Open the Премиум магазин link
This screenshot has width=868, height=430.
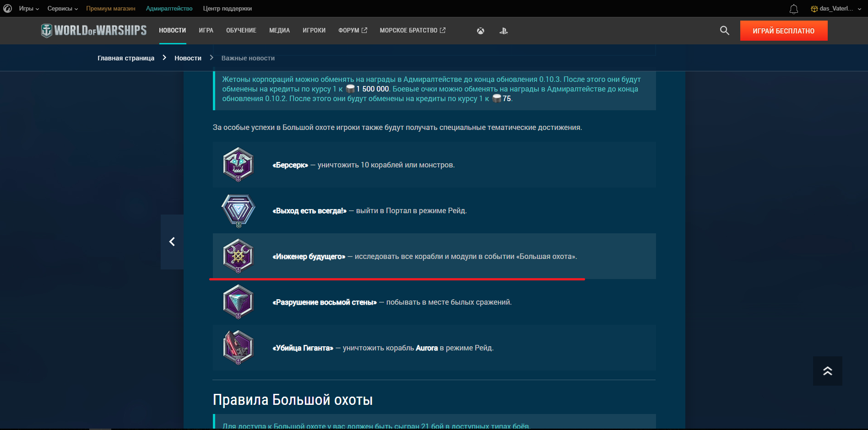coord(111,8)
